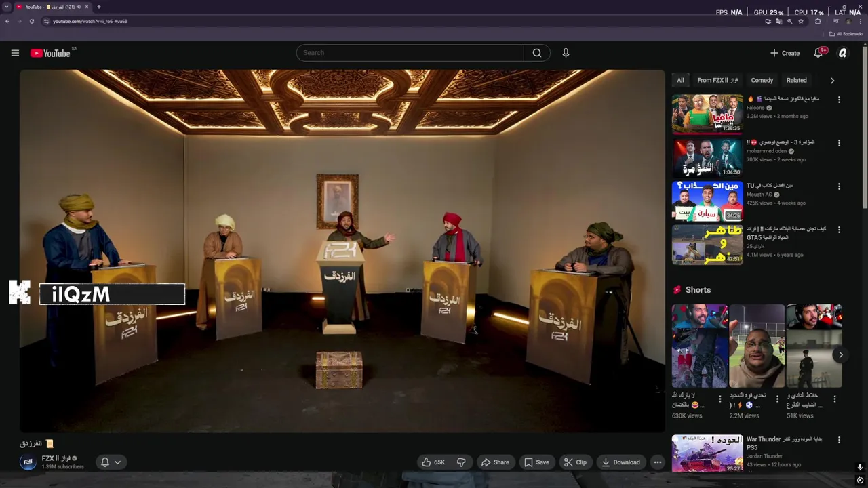Open more actions ellipsis below video

(657, 462)
